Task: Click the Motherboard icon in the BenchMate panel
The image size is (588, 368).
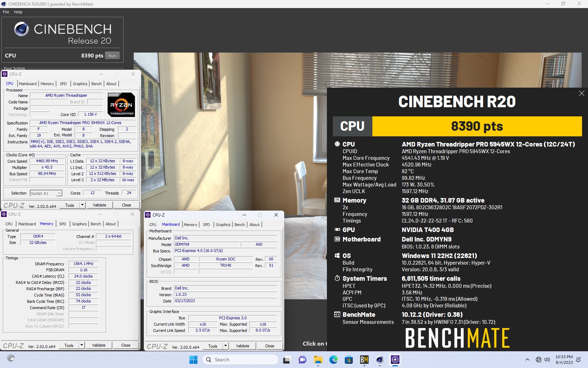Action: [x=337, y=239]
